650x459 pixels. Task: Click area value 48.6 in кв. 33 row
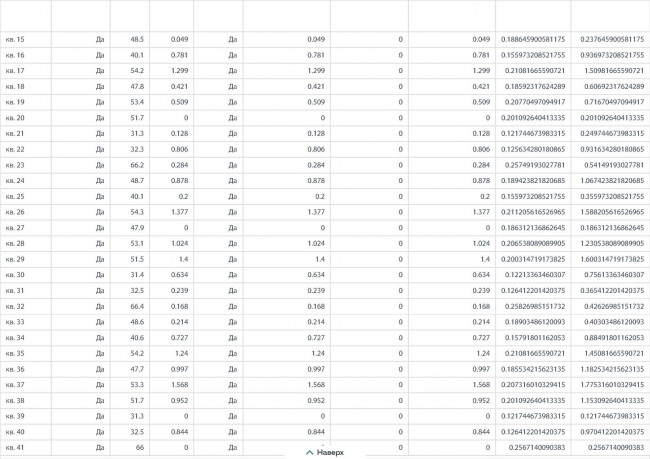coord(137,322)
